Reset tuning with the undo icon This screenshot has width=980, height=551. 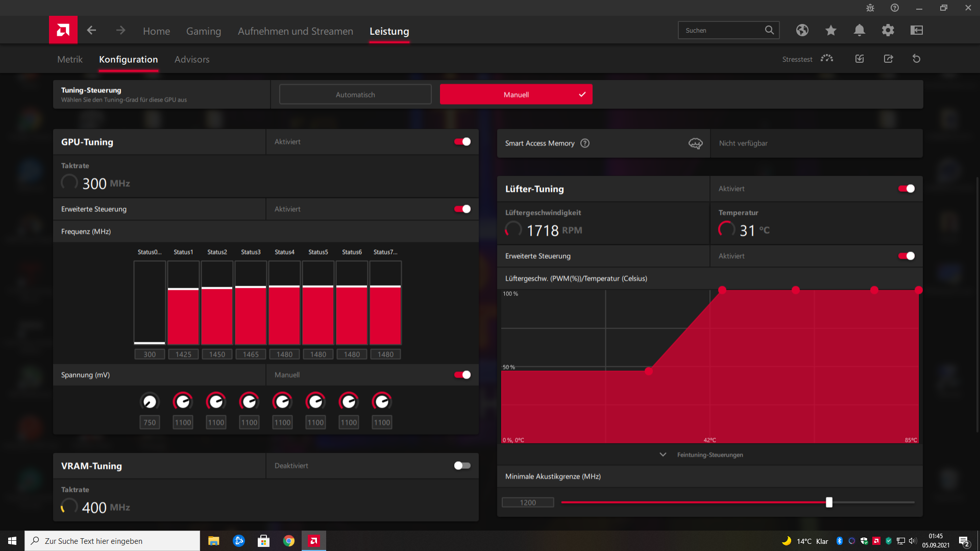coord(916,59)
